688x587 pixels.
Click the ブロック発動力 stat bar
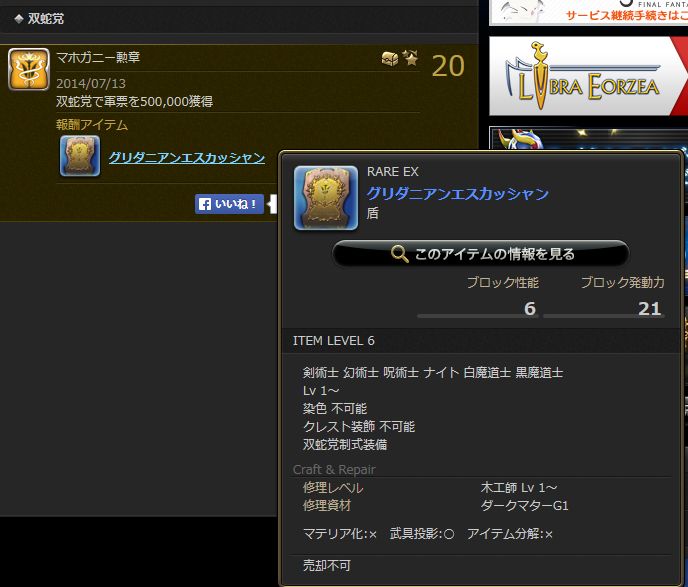pyautogui.click(x=604, y=315)
